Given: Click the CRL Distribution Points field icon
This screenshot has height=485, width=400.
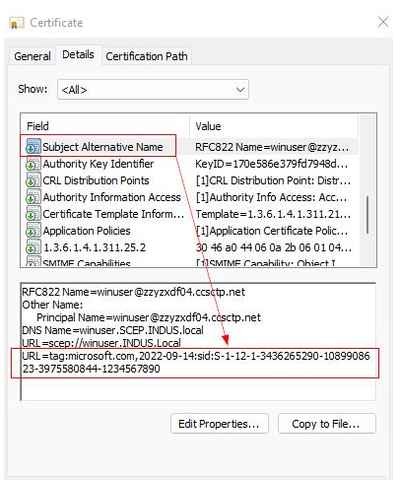Looking at the screenshot, I should (x=33, y=180).
